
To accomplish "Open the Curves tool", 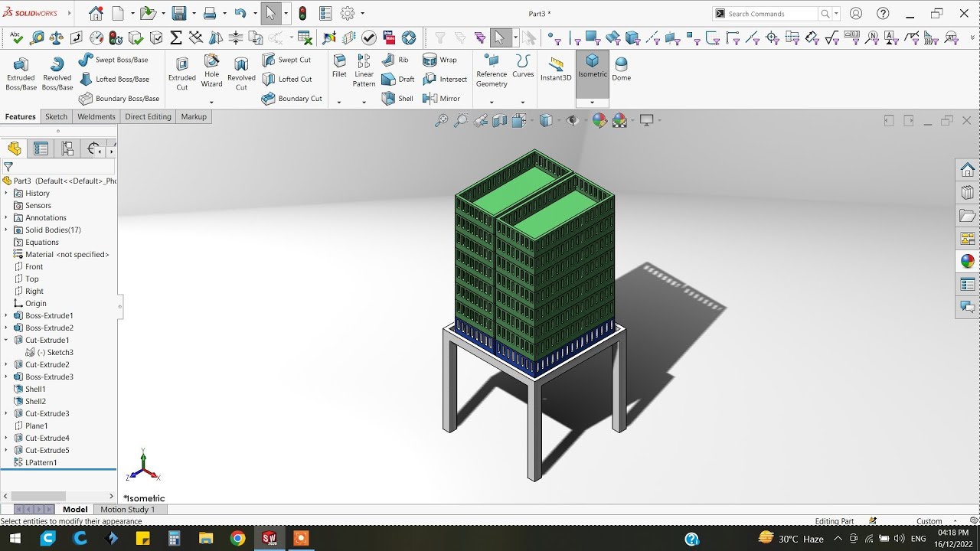I will (523, 67).
